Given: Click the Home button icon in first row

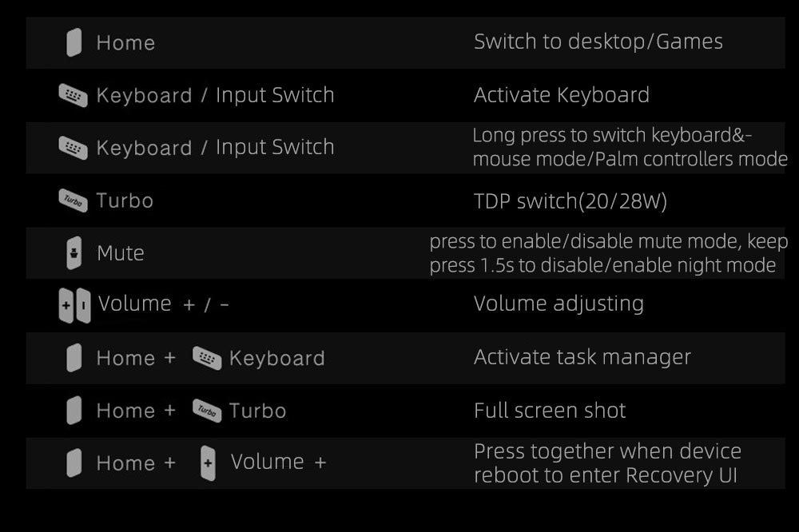Looking at the screenshot, I should click(x=74, y=42).
